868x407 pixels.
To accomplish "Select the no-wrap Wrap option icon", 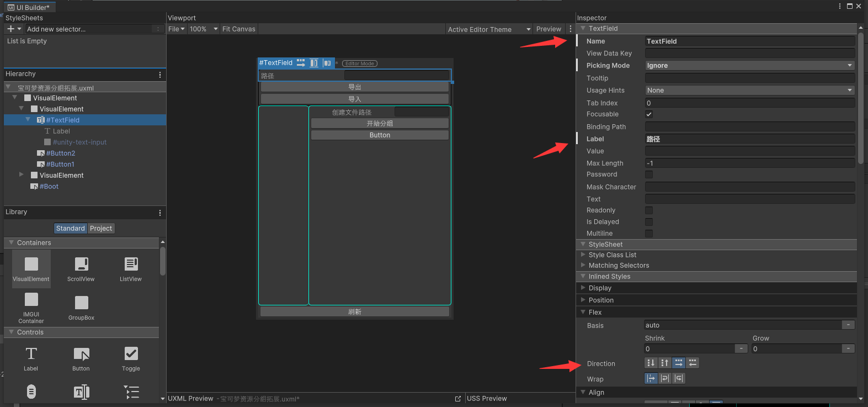I will (x=651, y=378).
